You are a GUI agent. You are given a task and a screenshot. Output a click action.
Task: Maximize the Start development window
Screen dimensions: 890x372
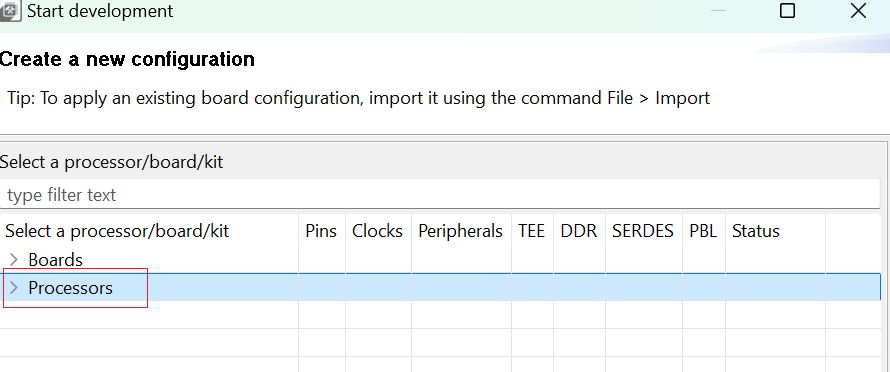(787, 11)
